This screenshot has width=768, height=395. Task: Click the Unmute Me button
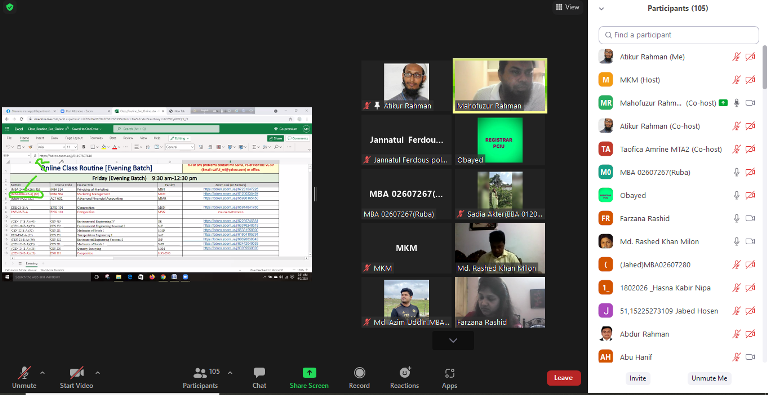(709, 378)
